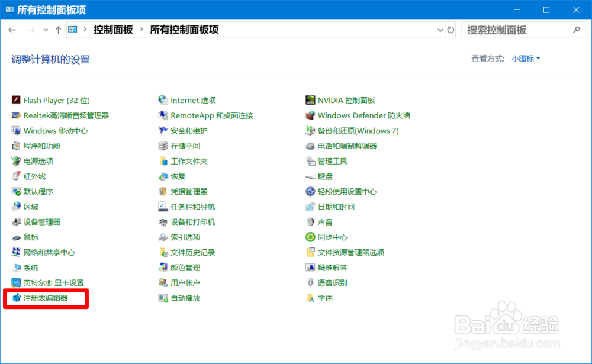
Task: Click the 同步中心 green icon
Action: (x=310, y=237)
